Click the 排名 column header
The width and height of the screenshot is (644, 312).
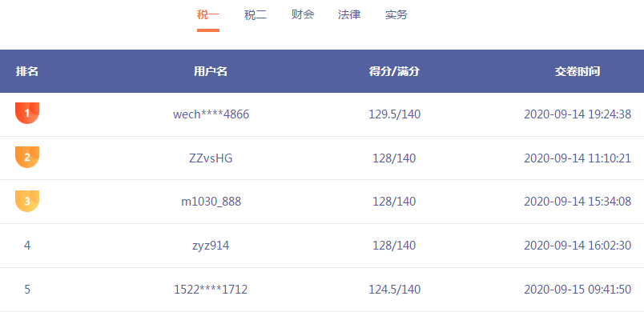tap(27, 71)
